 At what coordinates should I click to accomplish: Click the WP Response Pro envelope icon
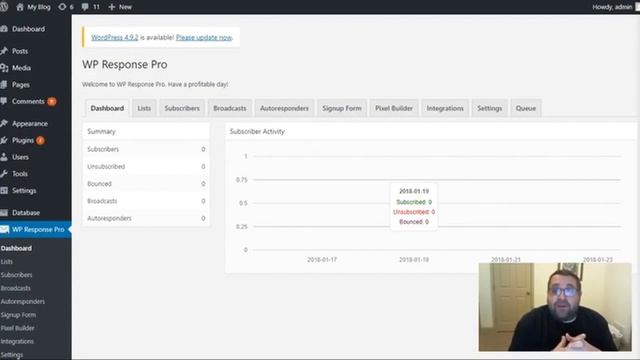[x=4, y=229]
